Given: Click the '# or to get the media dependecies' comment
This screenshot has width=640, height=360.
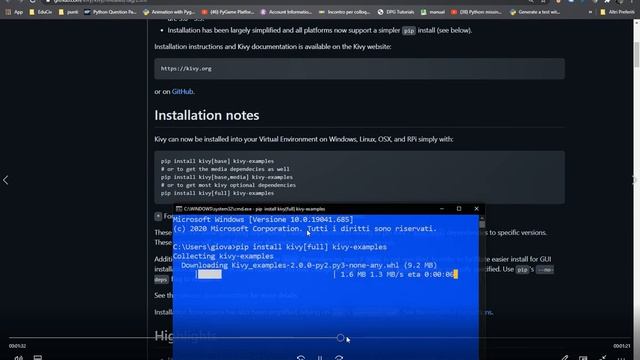Looking at the screenshot, I should (x=225, y=169).
